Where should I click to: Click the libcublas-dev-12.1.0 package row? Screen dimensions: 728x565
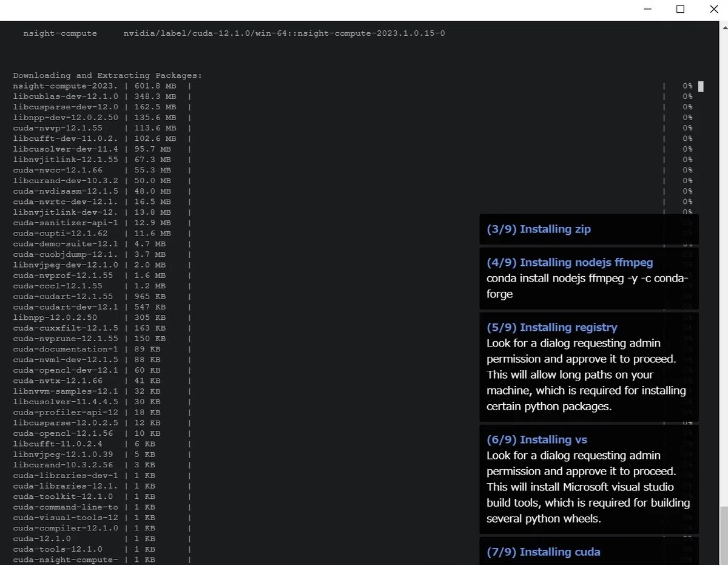click(352, 96)
